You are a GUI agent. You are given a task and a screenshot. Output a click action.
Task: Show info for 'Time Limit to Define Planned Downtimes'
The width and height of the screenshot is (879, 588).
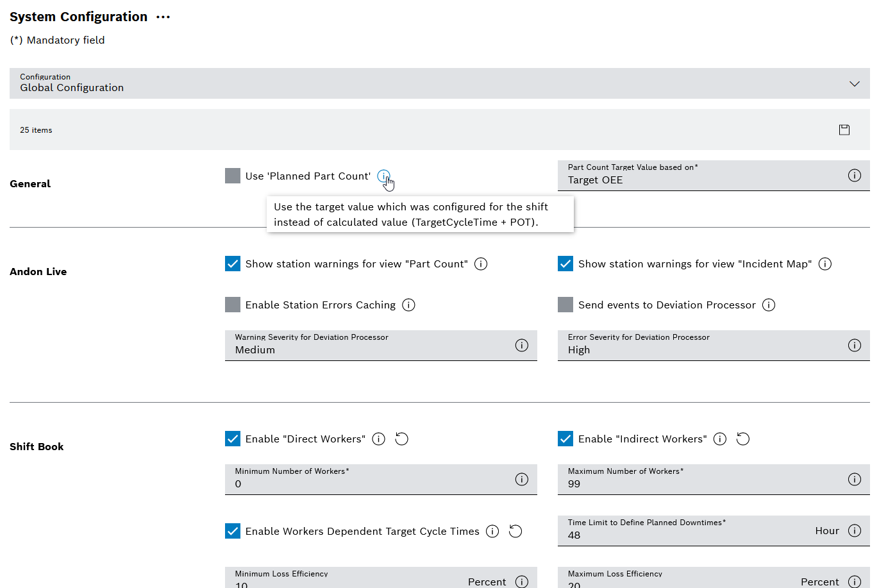854,530
